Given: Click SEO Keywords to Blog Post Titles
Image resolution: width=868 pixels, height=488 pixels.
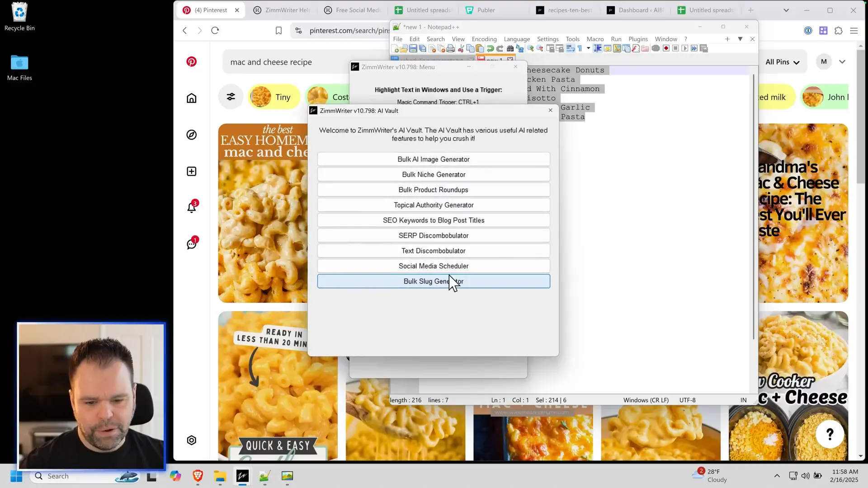Looking at the screenshot, I should tap(434, 220).
